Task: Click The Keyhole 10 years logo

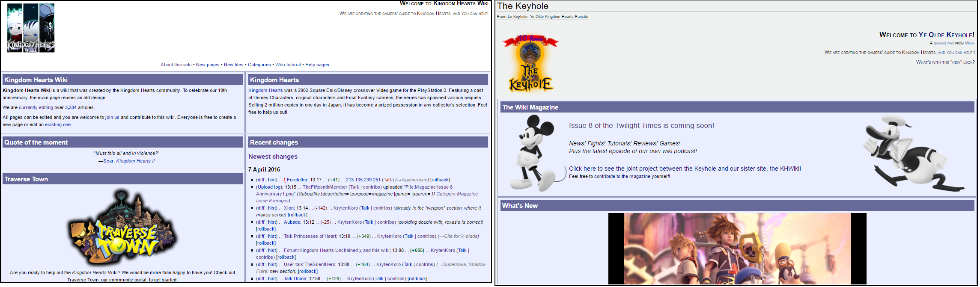Action: coord(530,64)
